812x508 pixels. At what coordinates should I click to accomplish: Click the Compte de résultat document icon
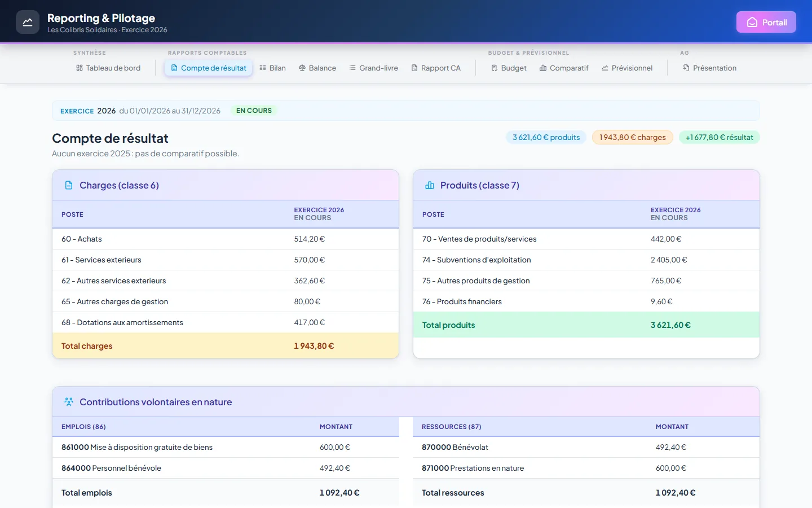[174, 68]
